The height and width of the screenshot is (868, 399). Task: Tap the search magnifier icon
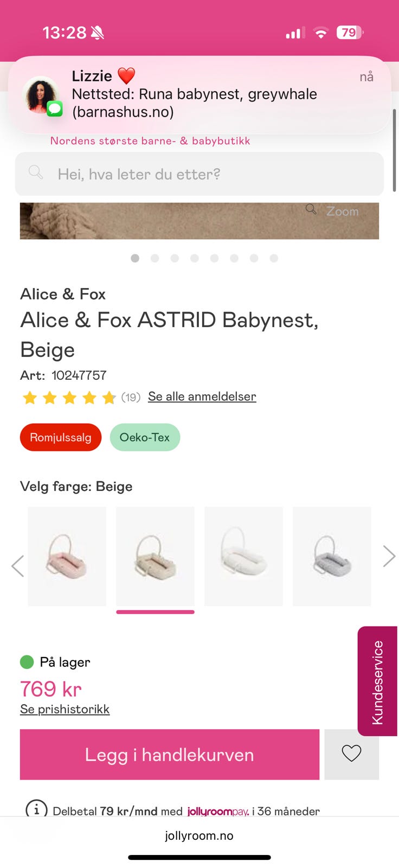[36, 173]
